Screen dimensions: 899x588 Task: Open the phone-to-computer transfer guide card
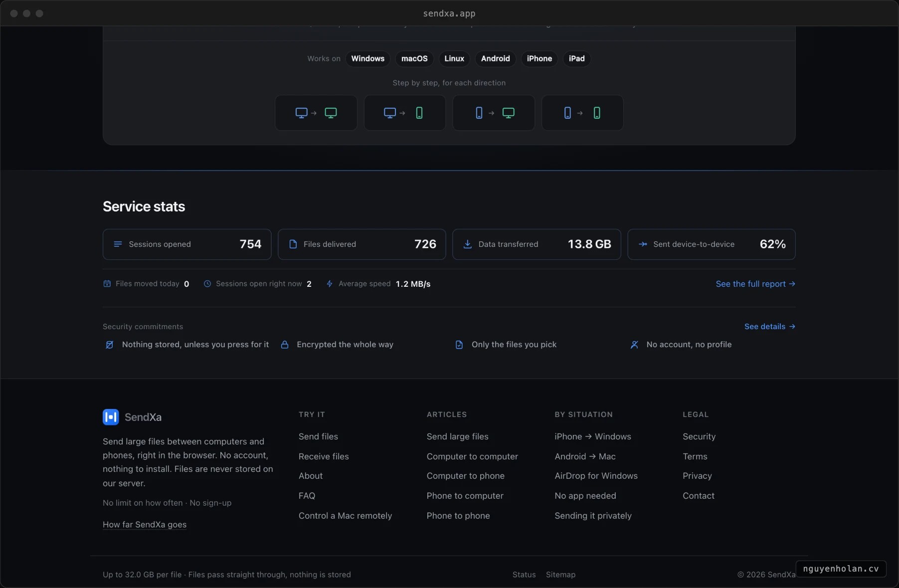pyautogui.click(x=494, y=113)
